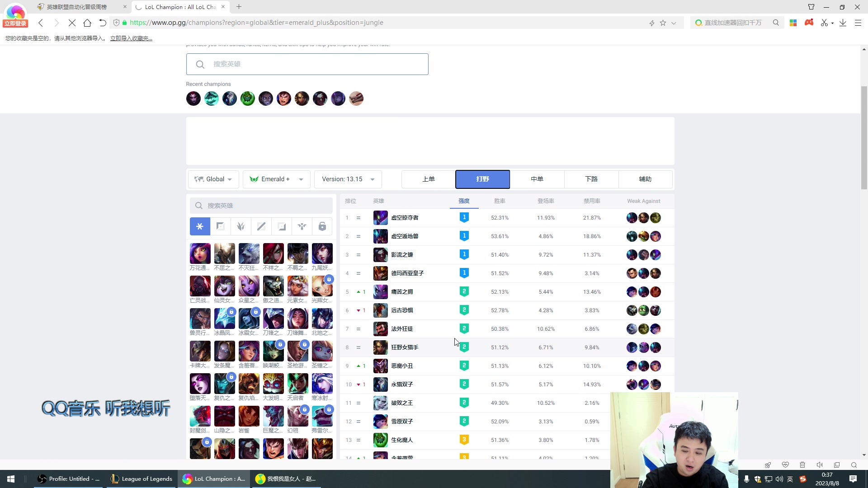Filter champion list by bottom lane icon
Screen dimensions: 868x488
coord(282,226)
